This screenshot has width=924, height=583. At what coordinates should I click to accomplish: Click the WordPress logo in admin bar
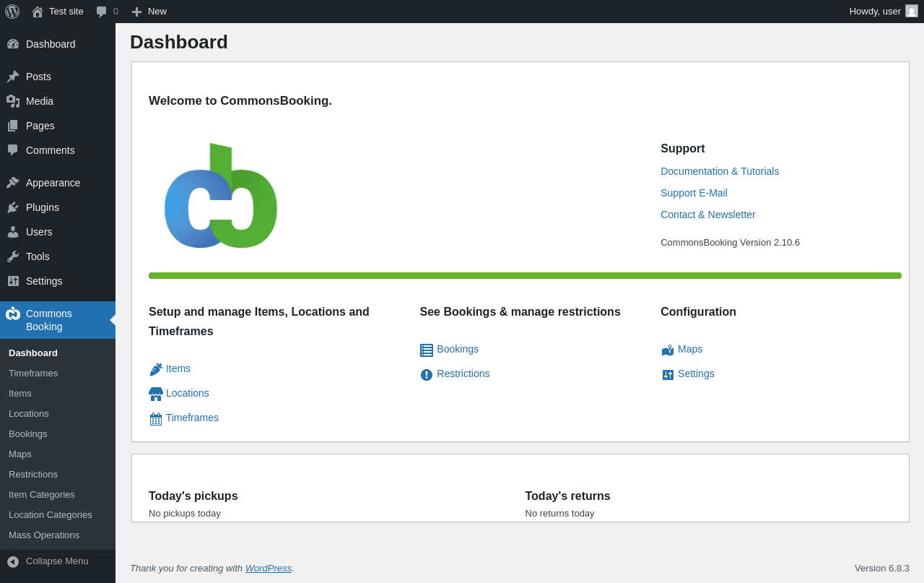coord(12,12)
